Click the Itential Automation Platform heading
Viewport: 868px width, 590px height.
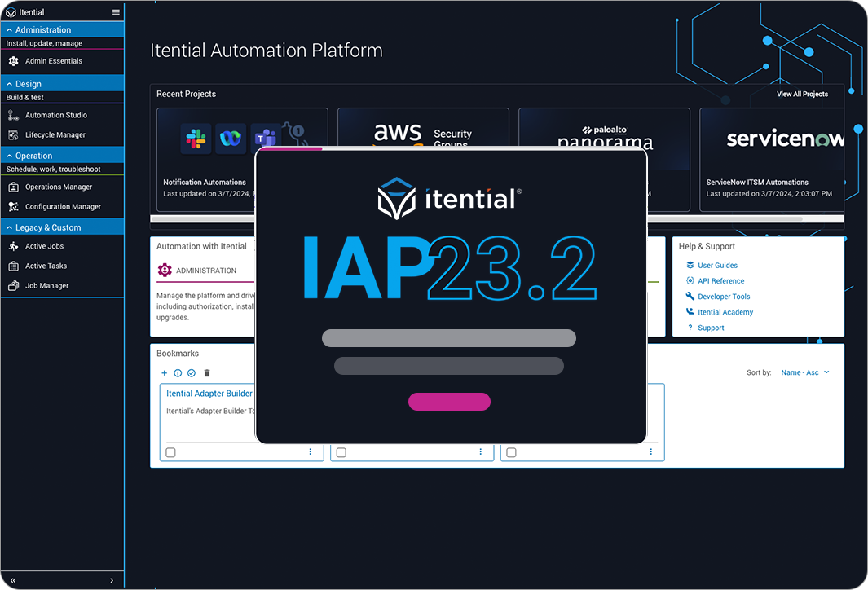click(267, 51)
